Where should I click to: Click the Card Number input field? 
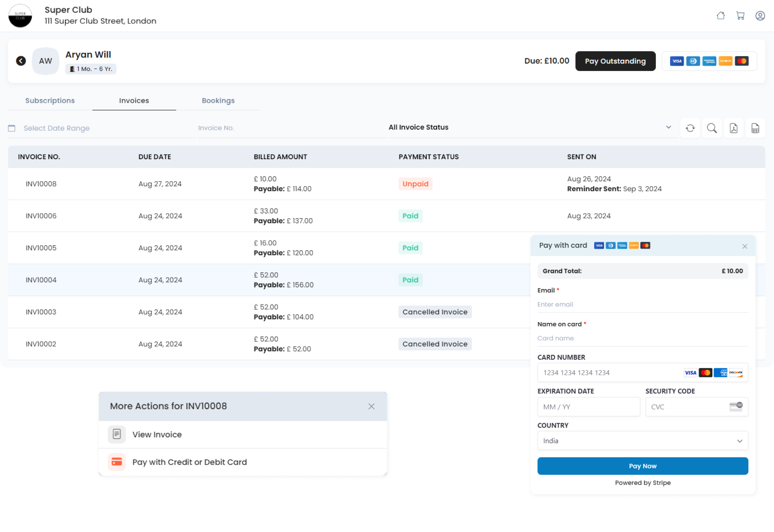point(642,372)
